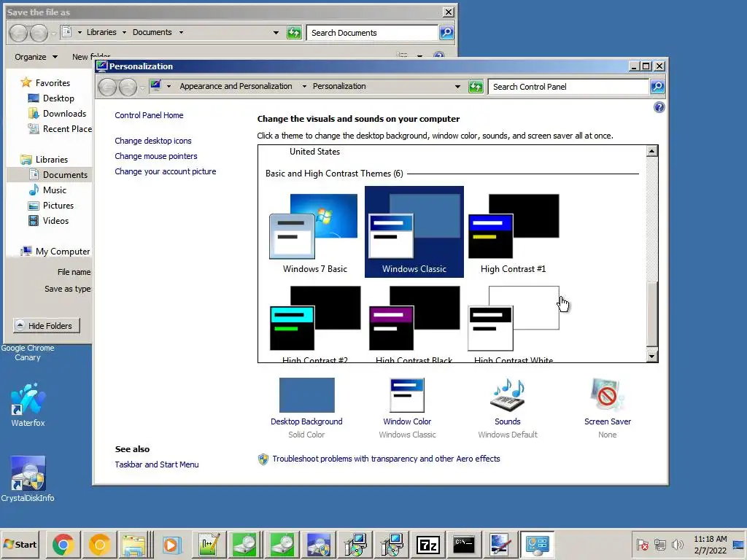Select the Windows Classic theme
747x560 pixels.
[x=414, y=233]
